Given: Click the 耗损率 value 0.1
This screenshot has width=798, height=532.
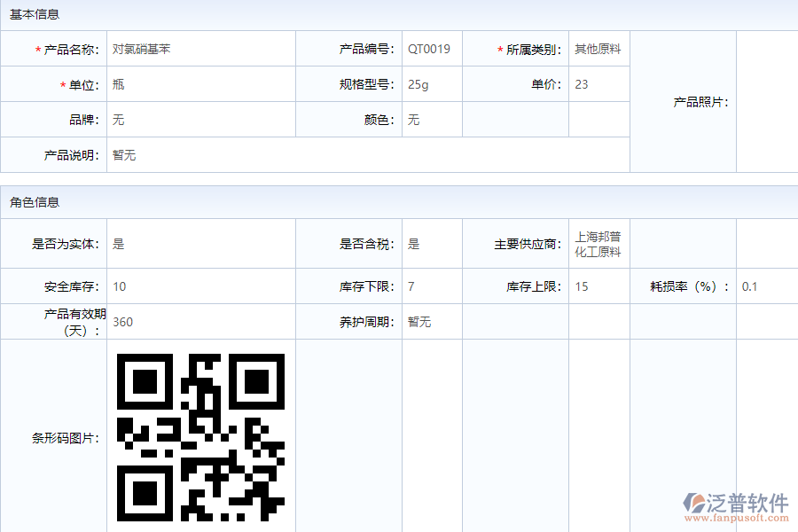Looking at the screenshot, I should 751,286.
